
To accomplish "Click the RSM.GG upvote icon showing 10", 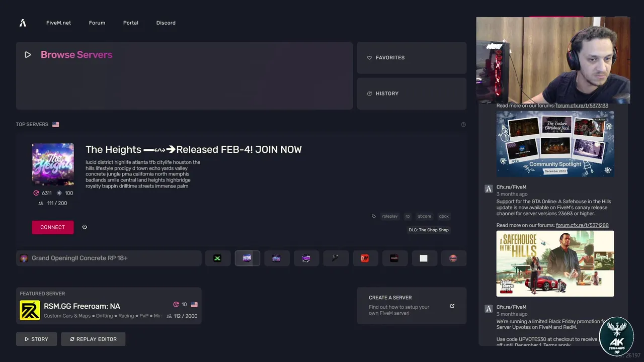I will (x=176, y=304).
